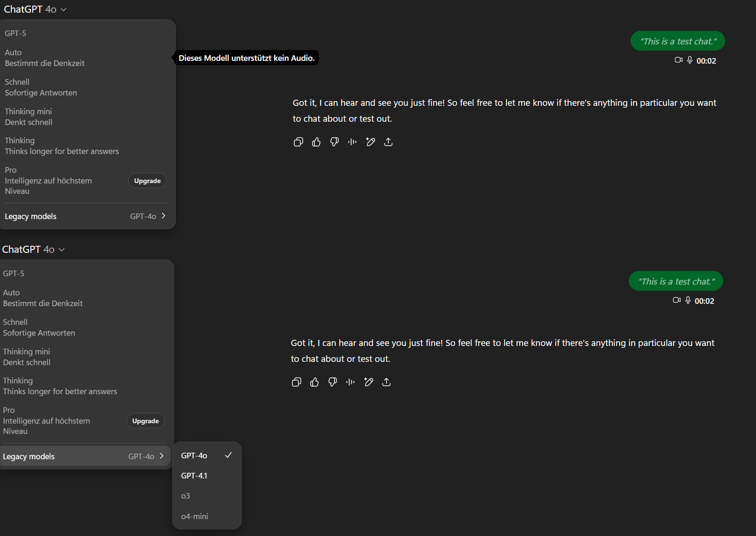Give thumbs up on the lower chat reply

tap(314, 382)
